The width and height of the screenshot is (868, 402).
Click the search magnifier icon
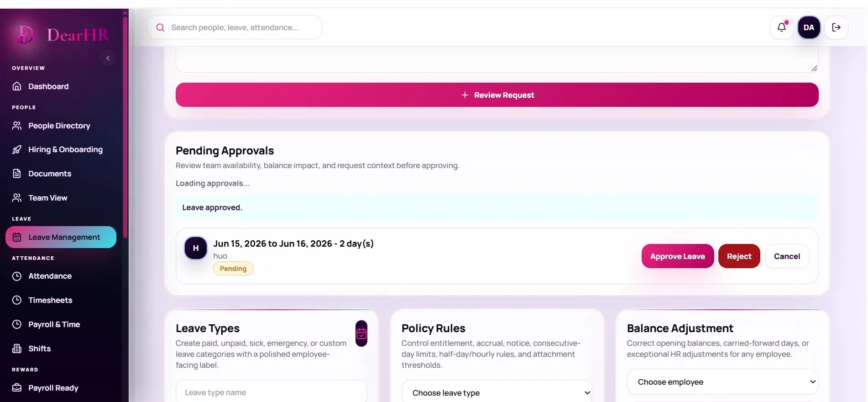click(x=160, y=27)
